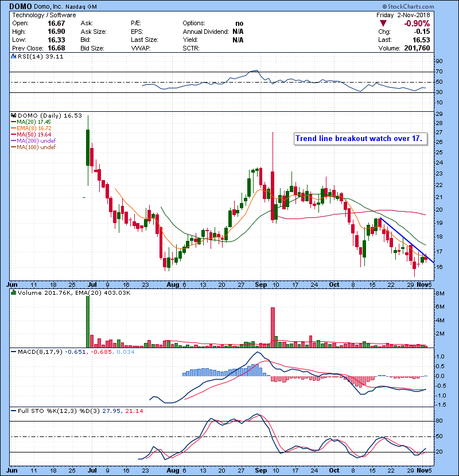459x476 pixels.
Task: Click the MA(100) undef legend entry
Action: point(33,147)
